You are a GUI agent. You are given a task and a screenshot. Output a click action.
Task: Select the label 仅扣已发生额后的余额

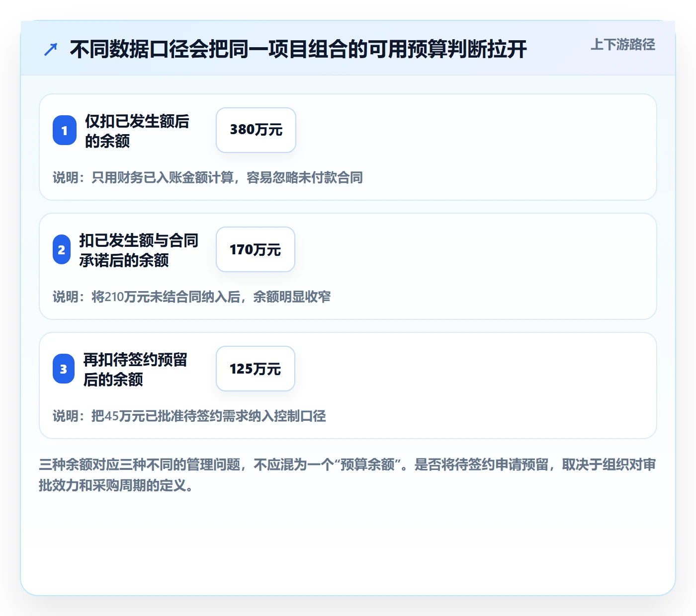[x=137, y=131]
